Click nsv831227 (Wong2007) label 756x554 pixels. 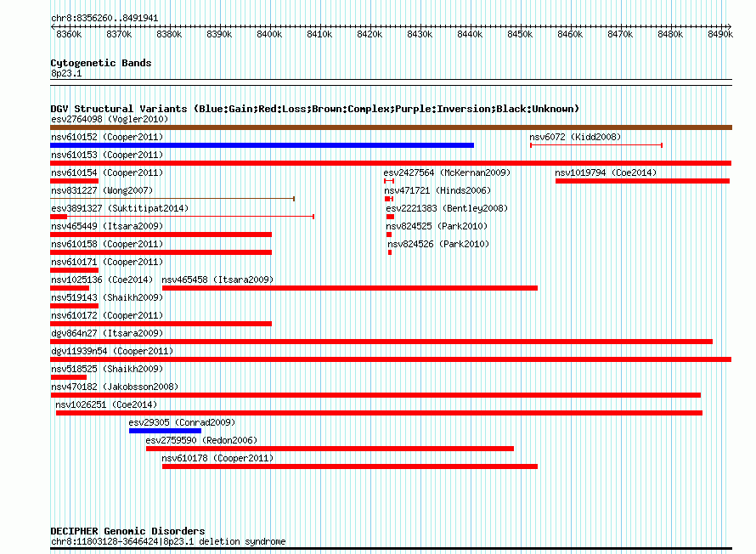coord(102,190)
